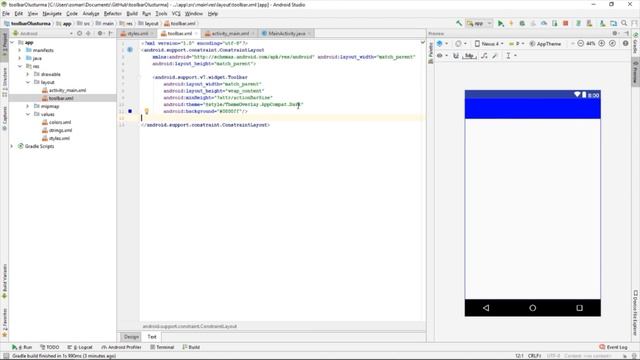Screen dimensions: 640x360
Task: Click the default margin 8dp button
Action: (x=469, y=56)
